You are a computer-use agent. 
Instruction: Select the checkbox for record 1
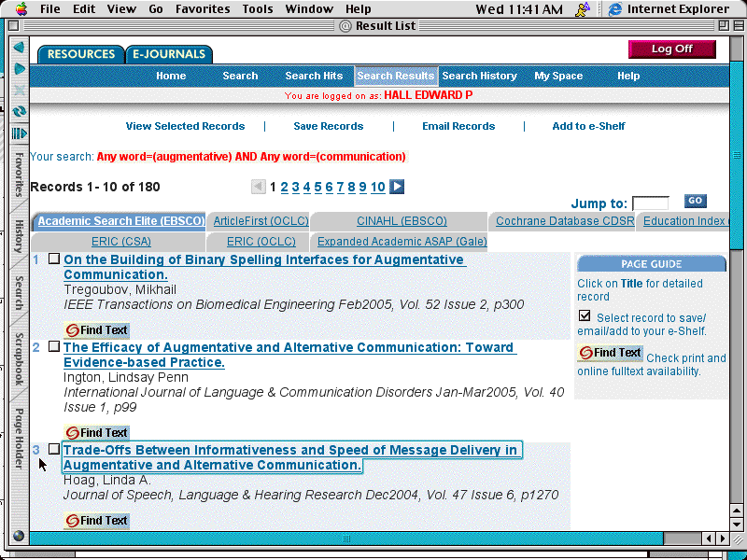[54, 259]
